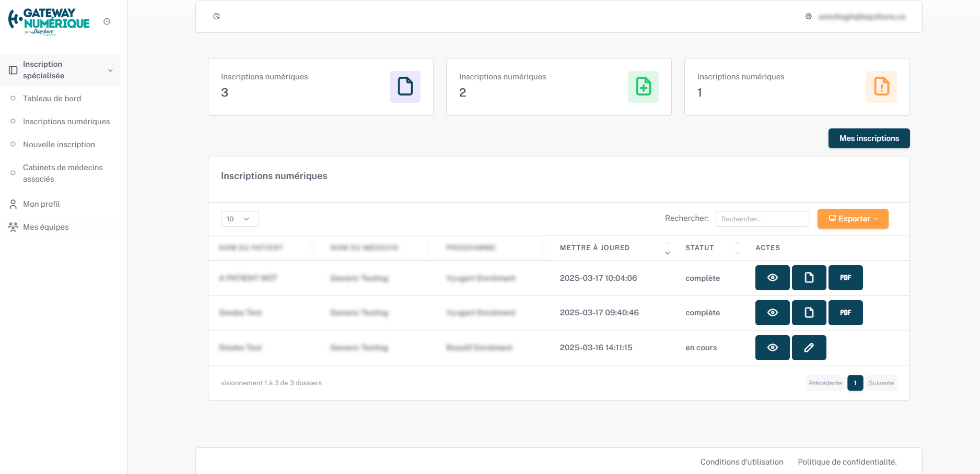The height and width of the screenshot is (474, 980).
Task: View the en cours record
Action: 773,348
